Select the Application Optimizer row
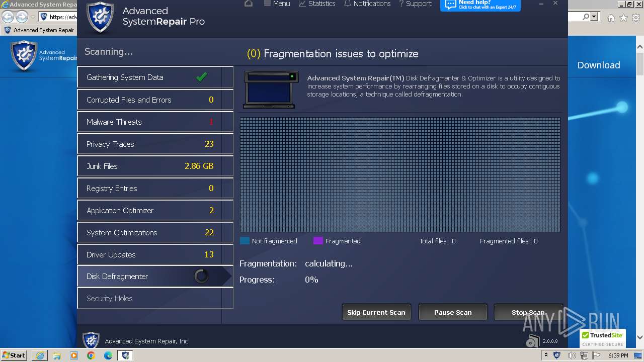 tap(155, 210)
